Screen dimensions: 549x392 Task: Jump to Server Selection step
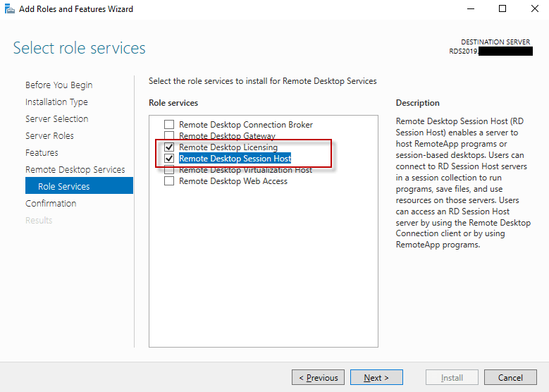(56, 118)
